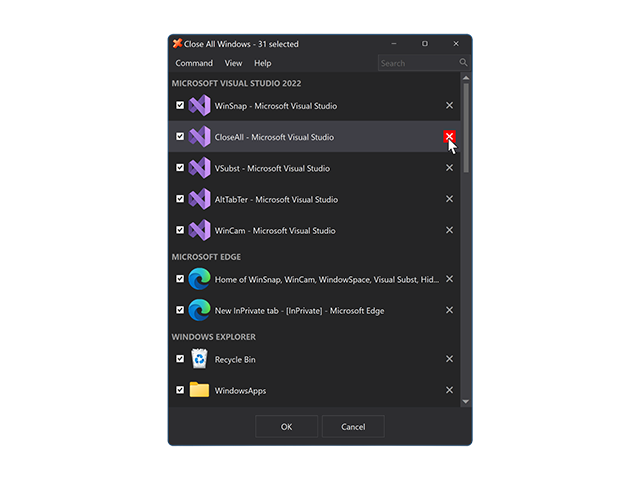Open the View menu
This screenshot has width=640, height=480.
(233, 63)
